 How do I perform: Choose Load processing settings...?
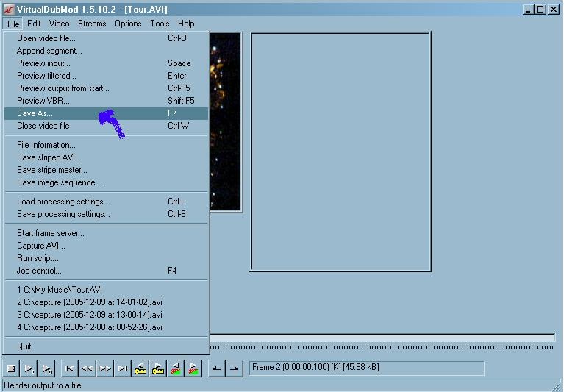click(107, 202)
